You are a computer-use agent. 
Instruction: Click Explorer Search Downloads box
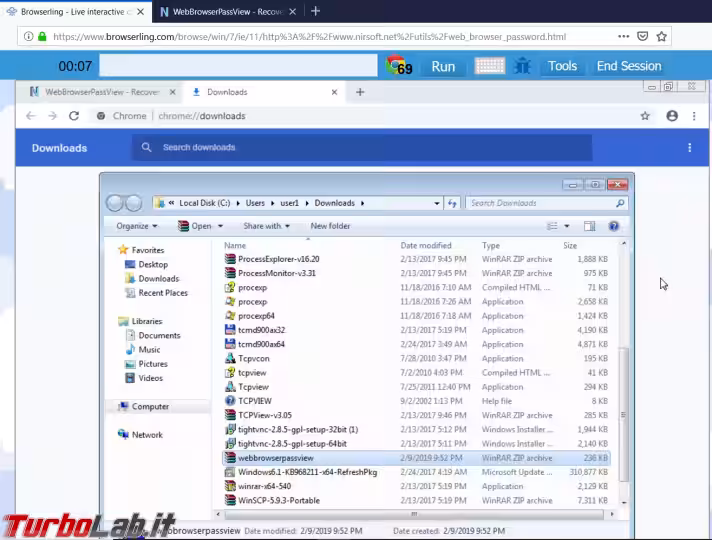(546, 203)
